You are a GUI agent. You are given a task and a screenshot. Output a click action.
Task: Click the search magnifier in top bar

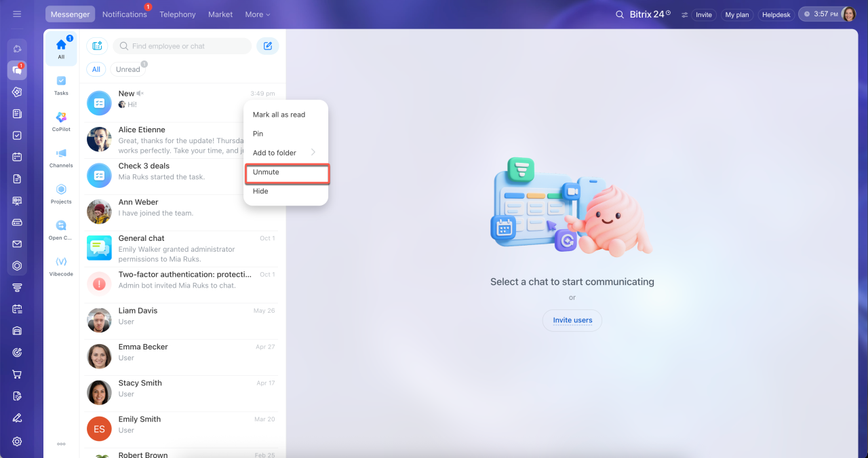tap(619, 14)
